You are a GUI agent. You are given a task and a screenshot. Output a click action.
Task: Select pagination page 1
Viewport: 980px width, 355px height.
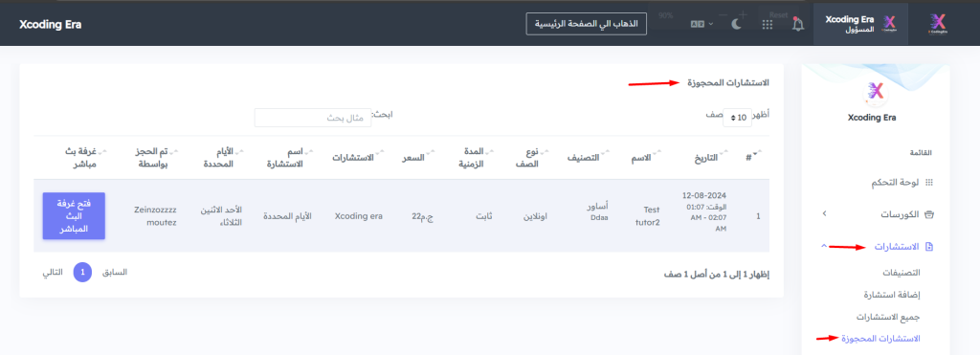point(82,273)
